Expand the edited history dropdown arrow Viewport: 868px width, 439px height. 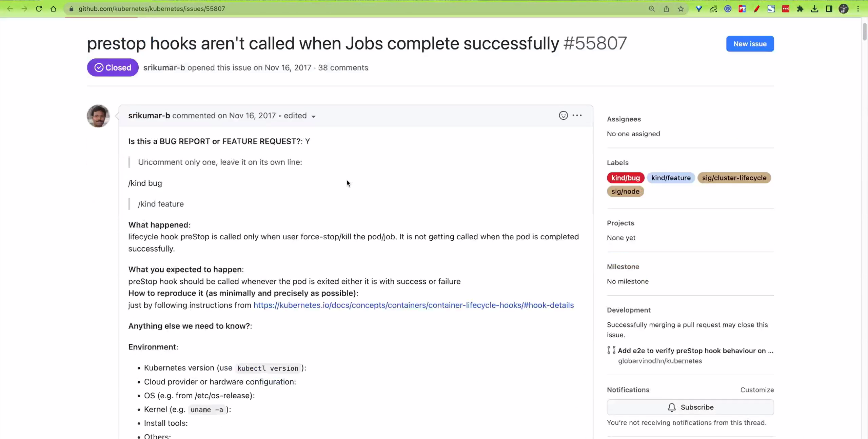coord(314,117)
